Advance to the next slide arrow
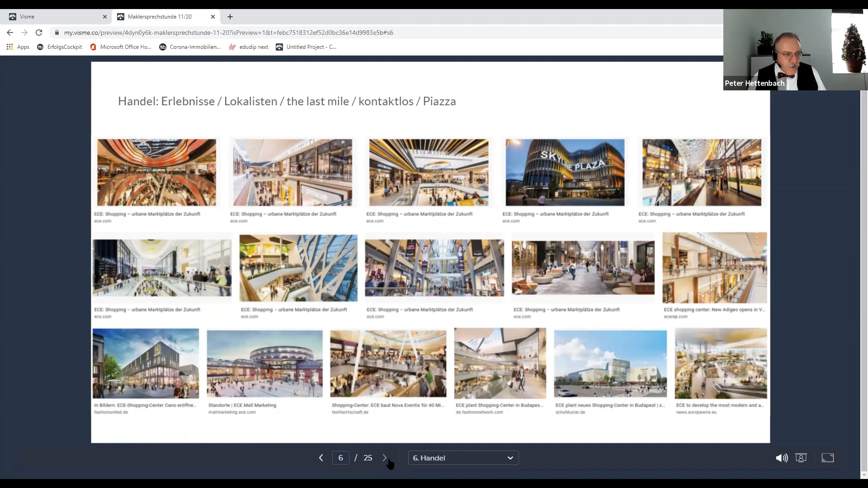The image size is (868, 488). click(x=385, y=458)
